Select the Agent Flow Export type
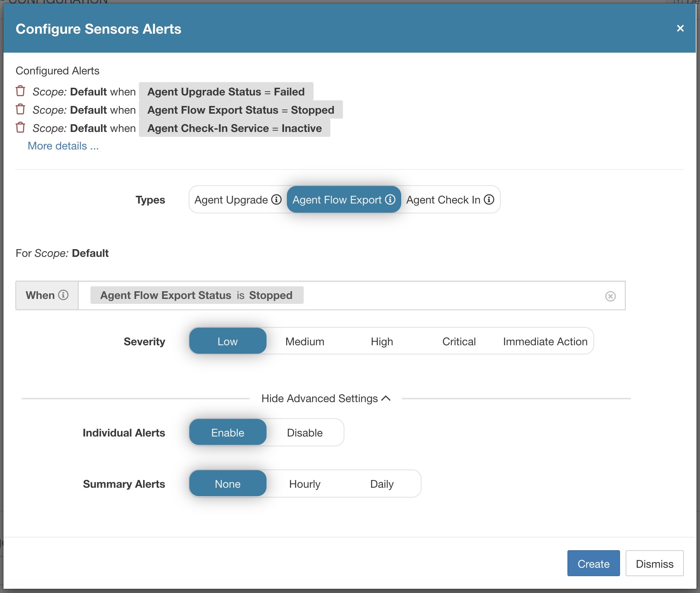Viewport: 700px width, 593px height. coord(344,199)
